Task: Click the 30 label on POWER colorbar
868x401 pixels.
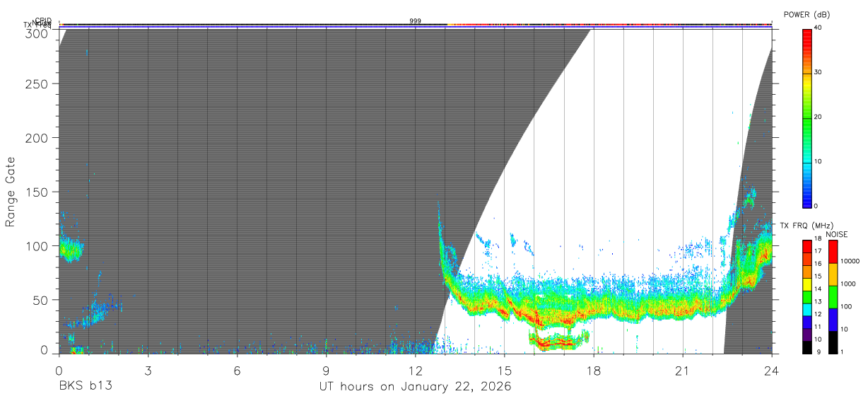Action: pyautogui.click(x=819, y=72)
